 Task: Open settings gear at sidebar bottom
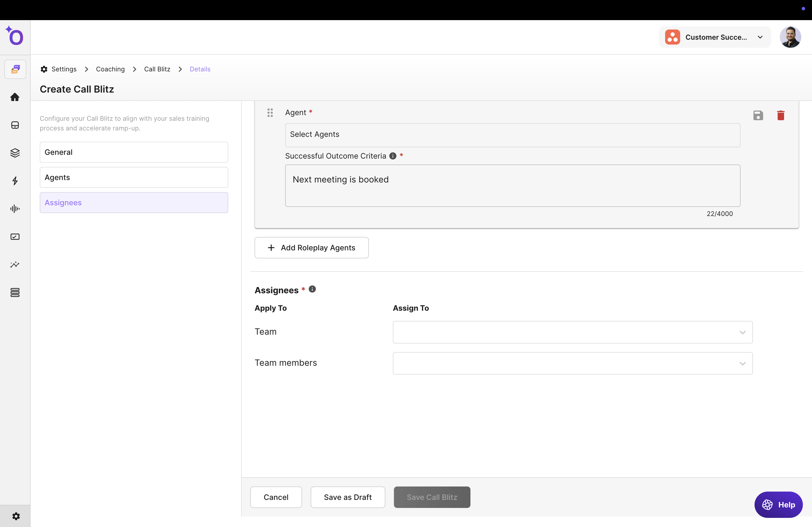(16, 516)
